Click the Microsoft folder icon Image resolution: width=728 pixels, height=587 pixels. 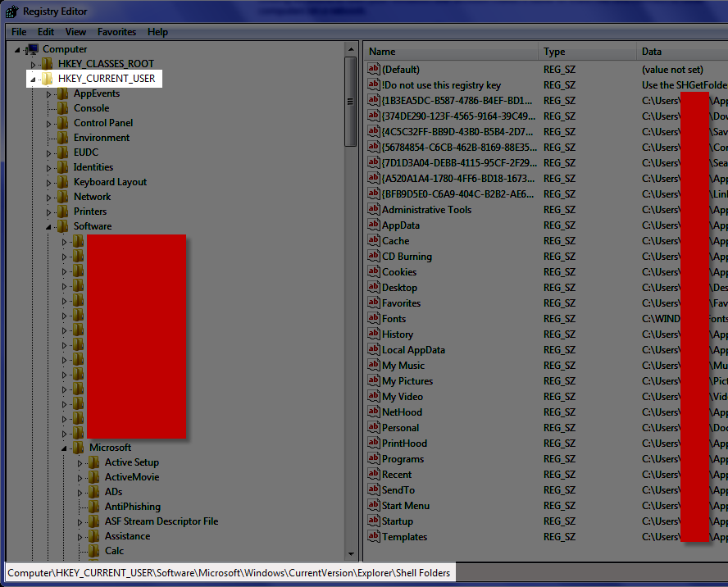click(79, 448)
